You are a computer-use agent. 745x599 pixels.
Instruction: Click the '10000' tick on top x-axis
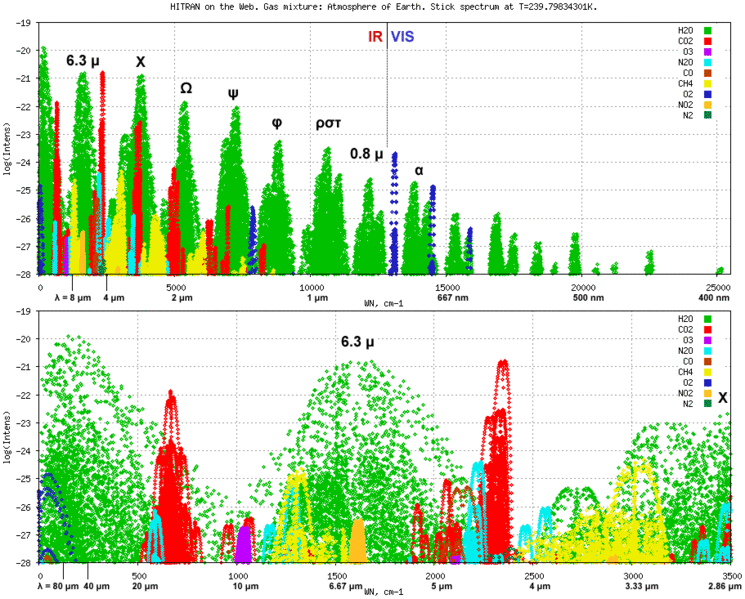(313, 288)
